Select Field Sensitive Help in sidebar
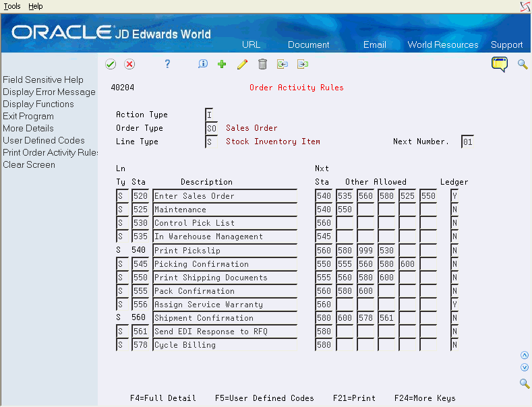 [x=43, y=80]
